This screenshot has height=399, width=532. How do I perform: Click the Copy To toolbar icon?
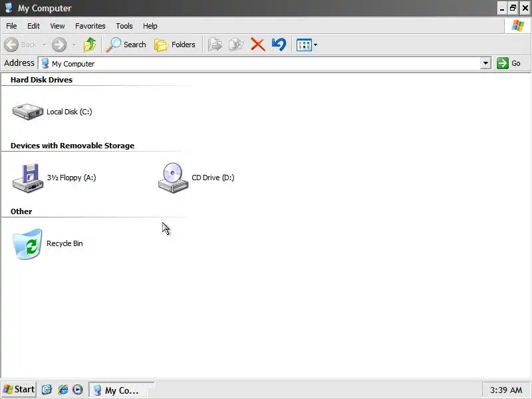[x=236, y=45]
